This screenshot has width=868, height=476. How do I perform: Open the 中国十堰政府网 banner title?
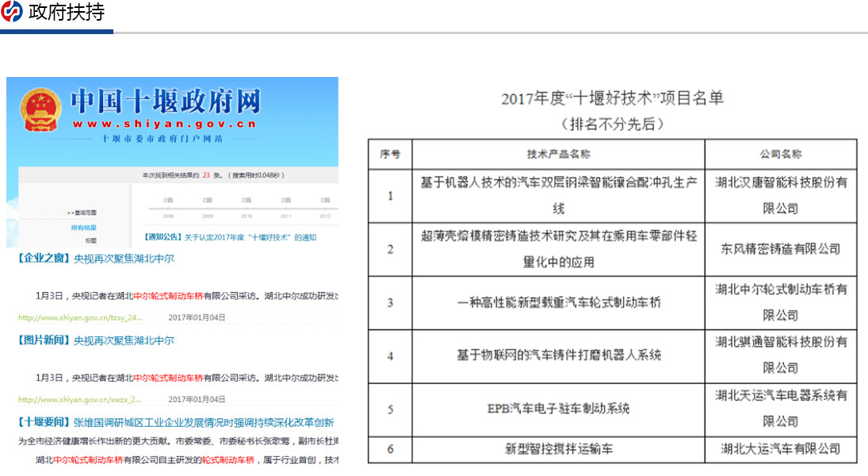click(166, 102)
